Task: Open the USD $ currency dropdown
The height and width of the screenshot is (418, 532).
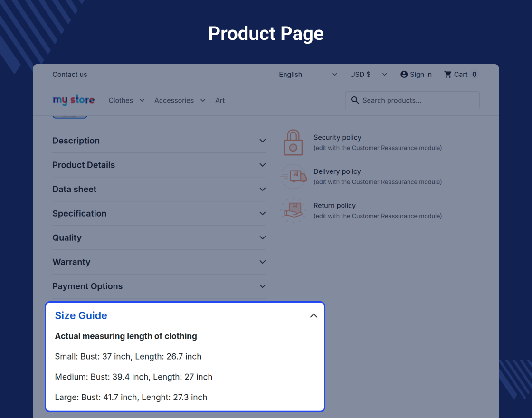Action: click(369, 74)
